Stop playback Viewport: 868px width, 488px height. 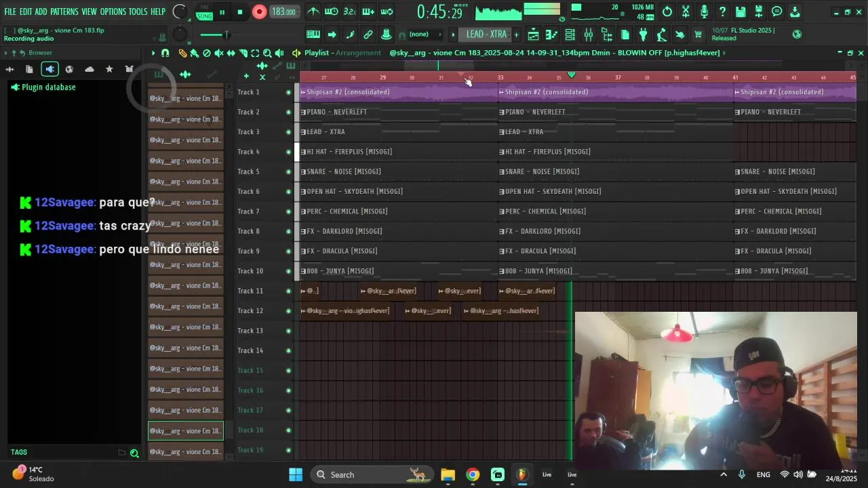(240, 12)
